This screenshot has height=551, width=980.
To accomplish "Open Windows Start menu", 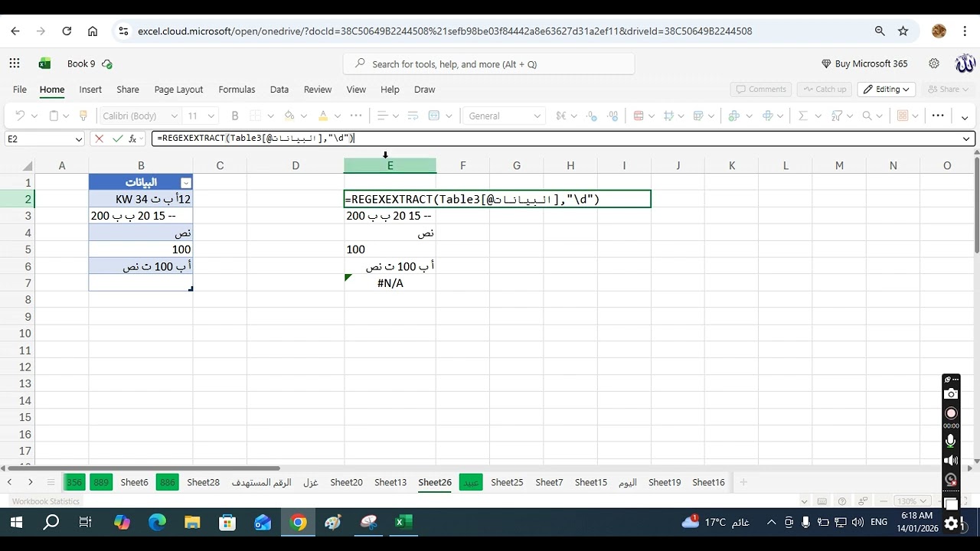I will pos(15,523).
